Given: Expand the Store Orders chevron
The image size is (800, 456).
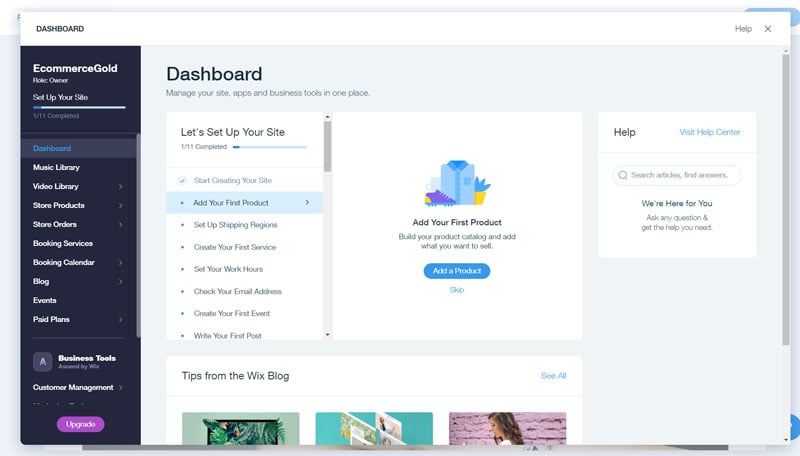Looking at the screenshot, I should pyautogui.click(x=120, y=224).
